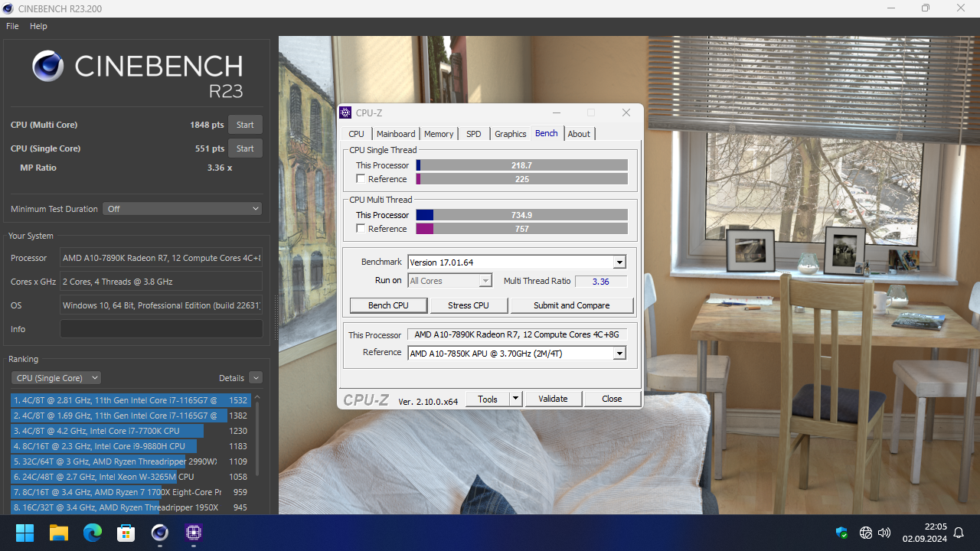Open the Benchmark version dropdown
Viewport: 980px width, 551px height.
click(x=619, y=262)
